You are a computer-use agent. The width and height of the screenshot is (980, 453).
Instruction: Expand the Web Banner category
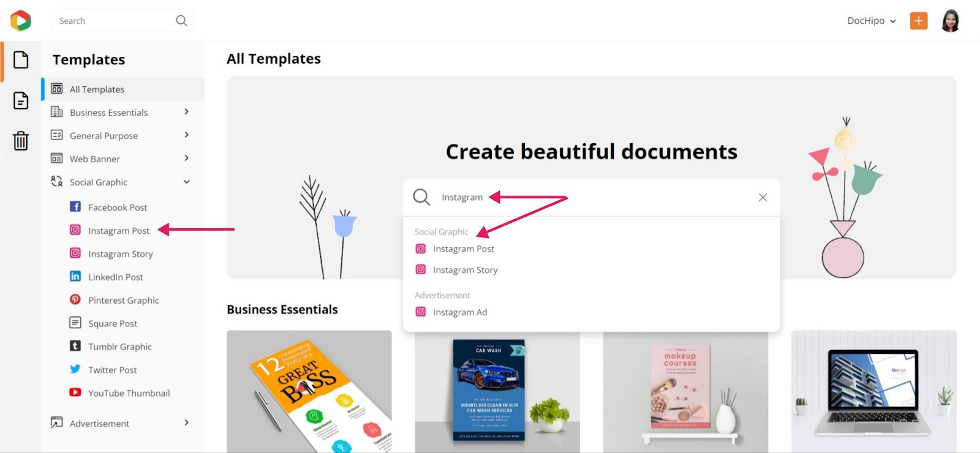point(187,158)
